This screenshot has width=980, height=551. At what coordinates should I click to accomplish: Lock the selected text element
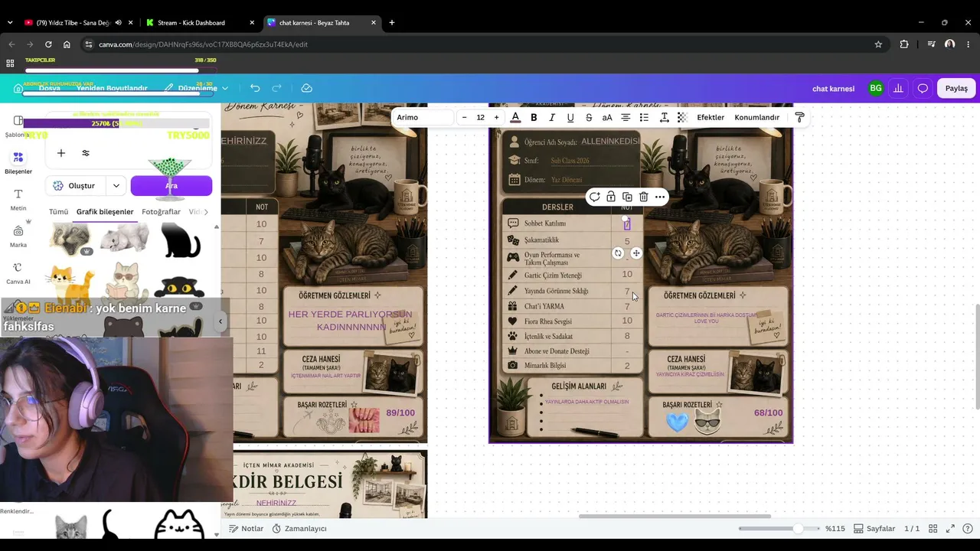(x=611, y=197)
